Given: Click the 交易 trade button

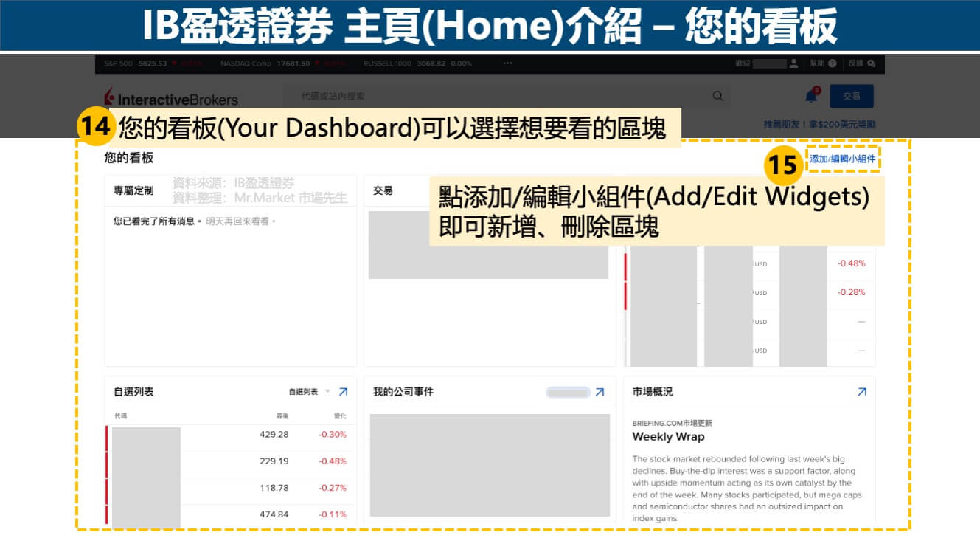Looking at the screenshot, I should tap(852, 97).
